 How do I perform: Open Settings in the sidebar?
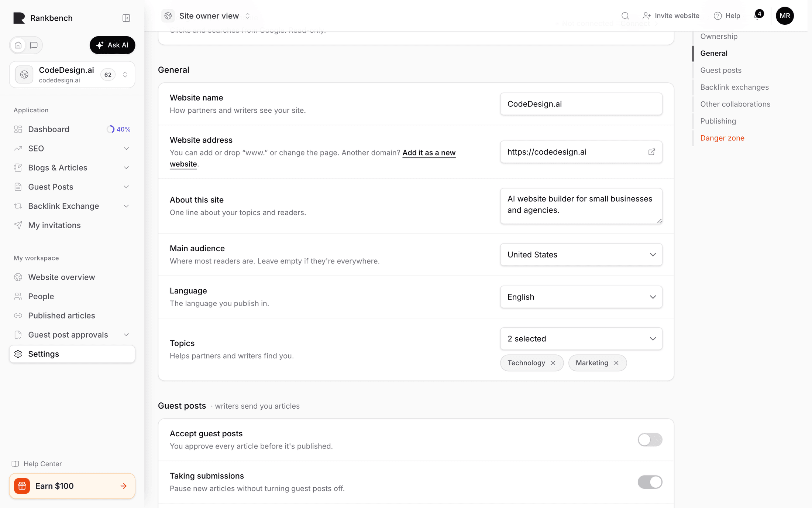tap(72, 354)
